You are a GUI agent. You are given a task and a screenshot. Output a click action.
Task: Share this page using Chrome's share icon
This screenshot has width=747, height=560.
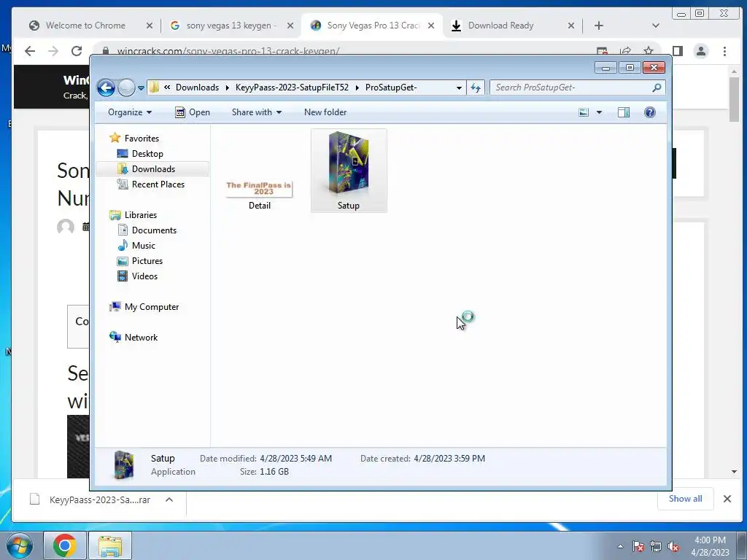click(625, 50)
